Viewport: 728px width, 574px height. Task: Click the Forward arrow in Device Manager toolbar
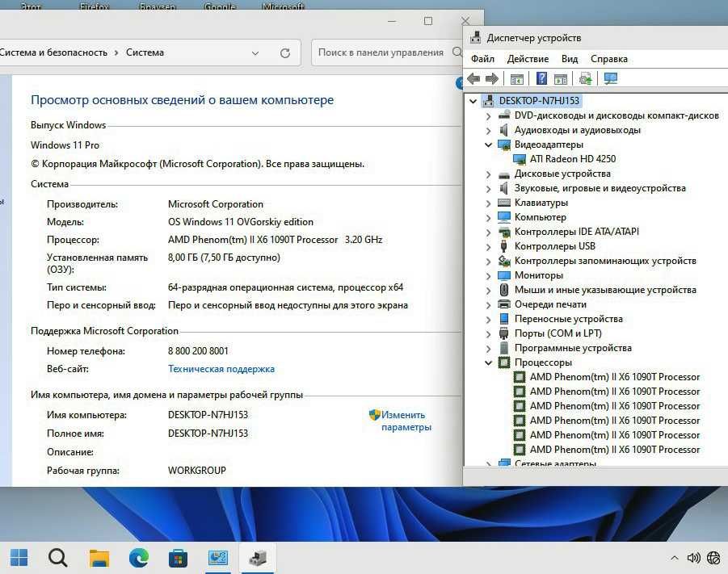(x=492, y=78)
